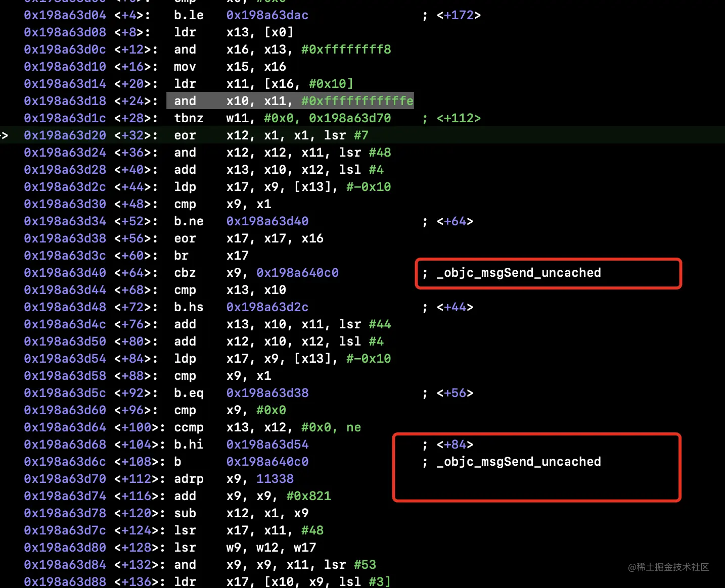
Task: Click the comment <+44>
Action: click(x=455, y=307)
